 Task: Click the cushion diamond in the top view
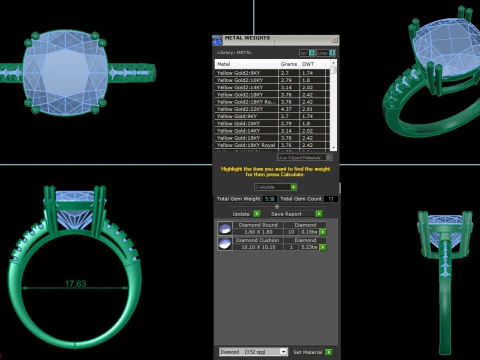(x=65, y=73)
